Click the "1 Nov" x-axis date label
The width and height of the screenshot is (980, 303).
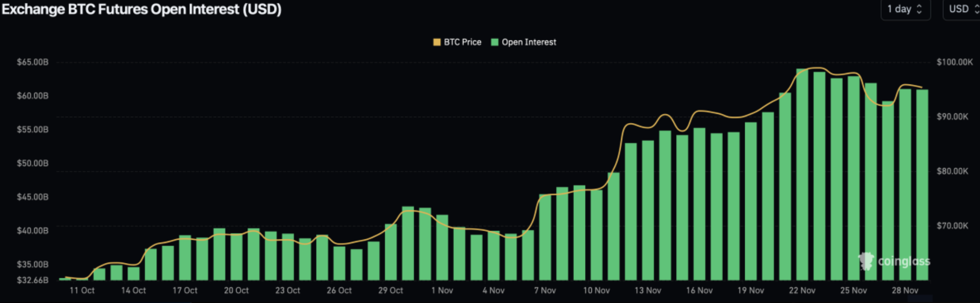(x=442, y=290)
